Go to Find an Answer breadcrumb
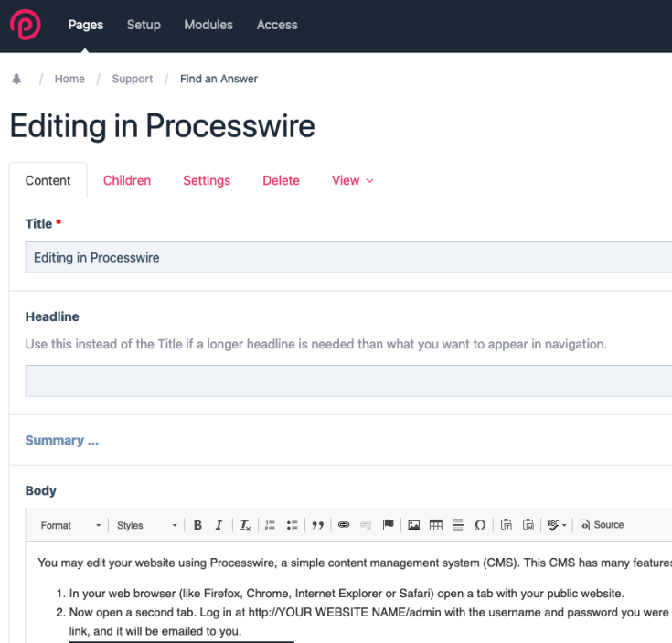672x643 pixels. [219, 79]
